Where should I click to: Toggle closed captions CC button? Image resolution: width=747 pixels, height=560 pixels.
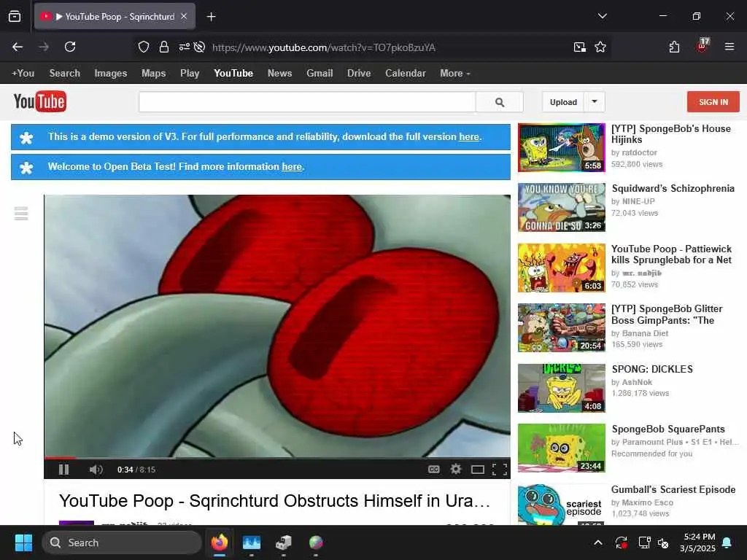(433, 470)
